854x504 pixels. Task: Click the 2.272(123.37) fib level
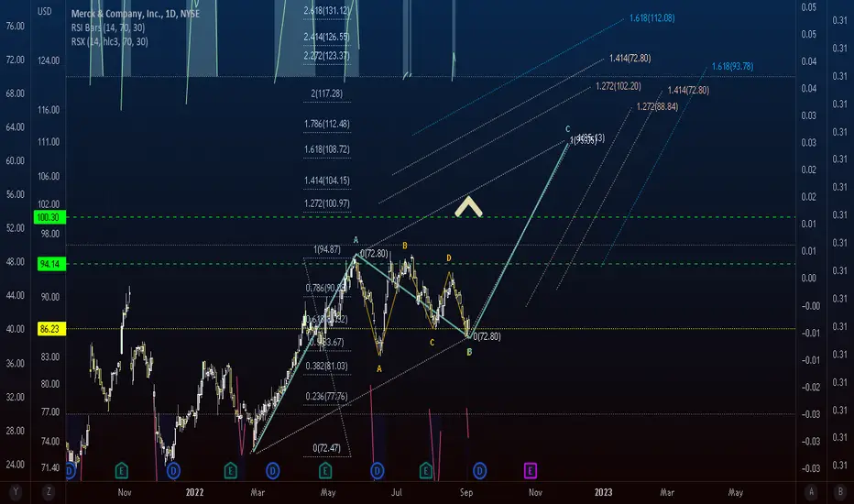(x=327, y=56)
